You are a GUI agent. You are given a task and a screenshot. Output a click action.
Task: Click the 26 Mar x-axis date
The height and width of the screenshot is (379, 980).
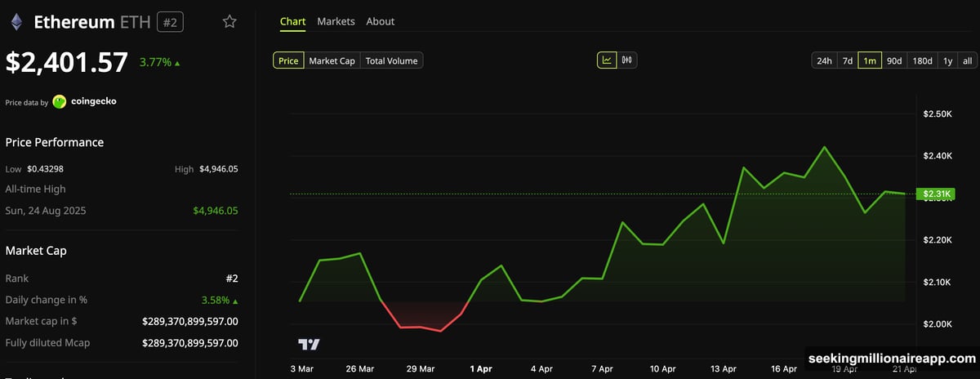coord(360,369)
